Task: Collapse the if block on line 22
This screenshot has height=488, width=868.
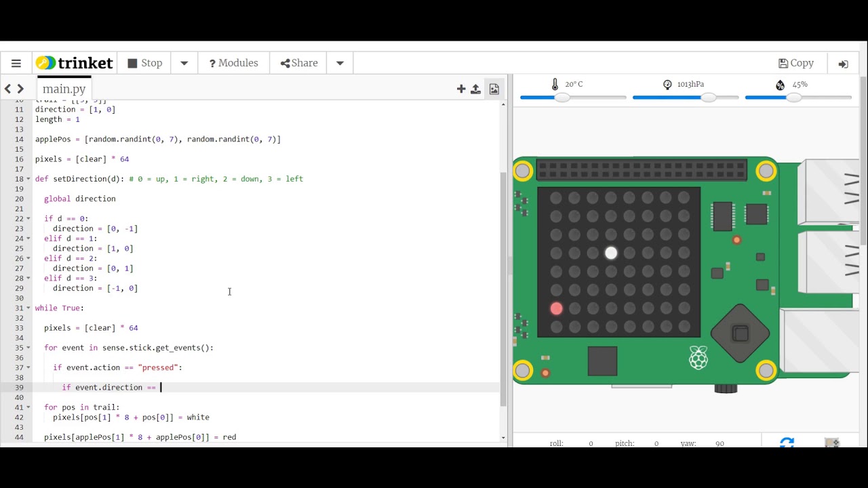Action: tap(28, 218)
